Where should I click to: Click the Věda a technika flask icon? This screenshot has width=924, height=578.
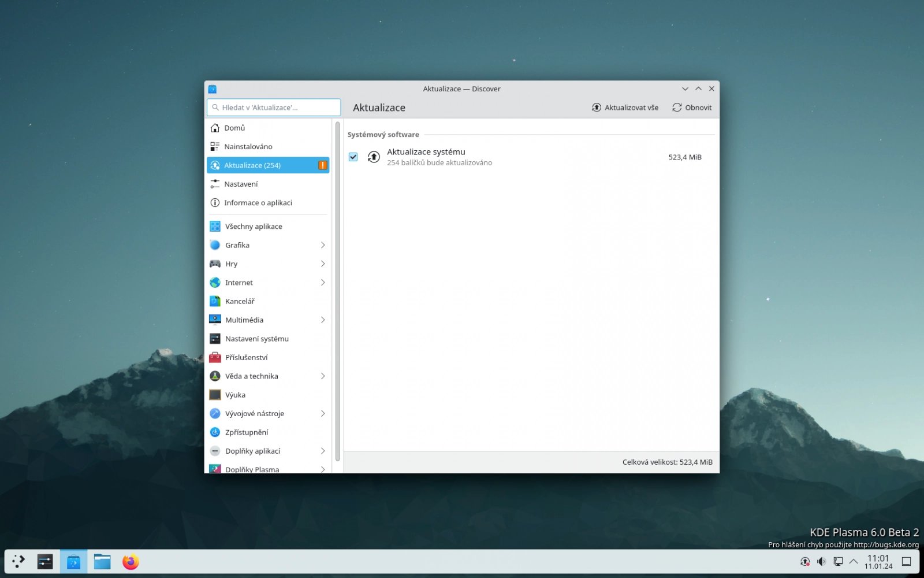(215, 376)
